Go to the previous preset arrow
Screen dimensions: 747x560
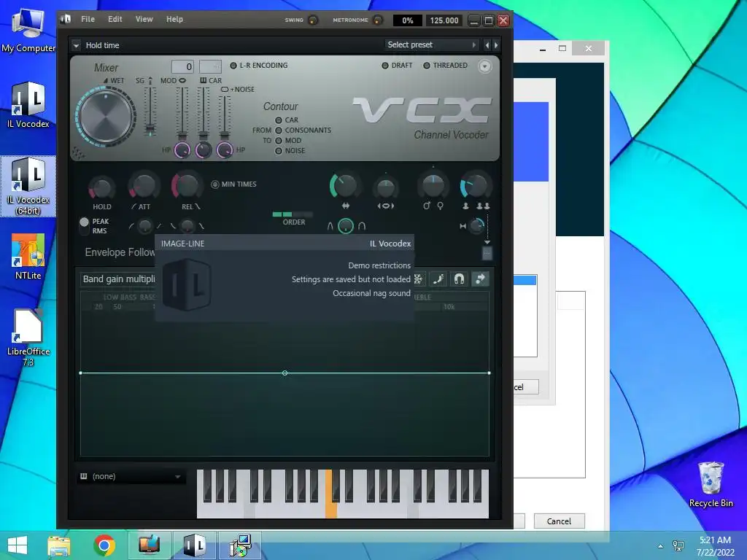click(487, 45)
